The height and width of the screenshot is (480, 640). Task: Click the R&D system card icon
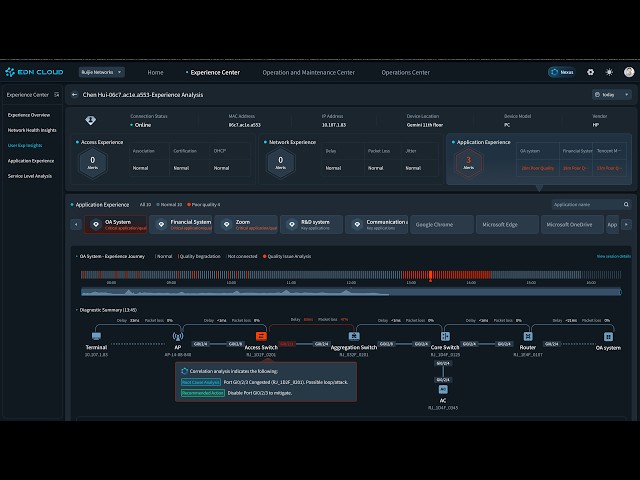(292, 224)
